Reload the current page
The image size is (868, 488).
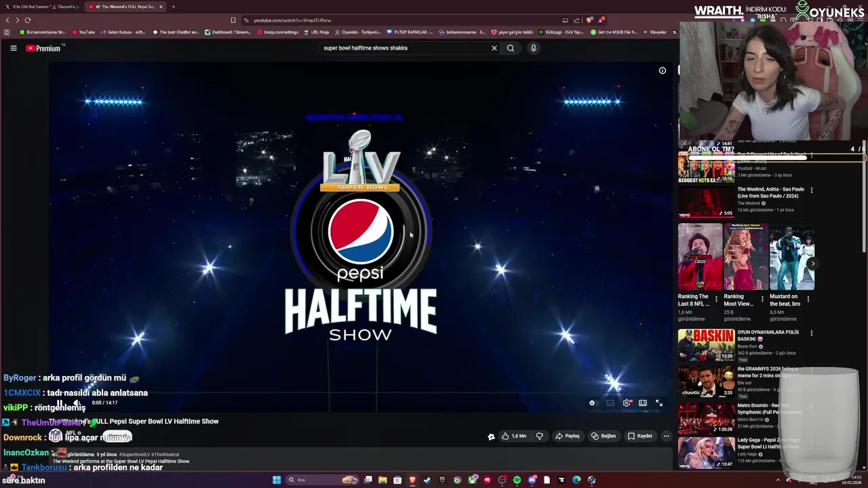pyautogui.click(x=28, y=20)
